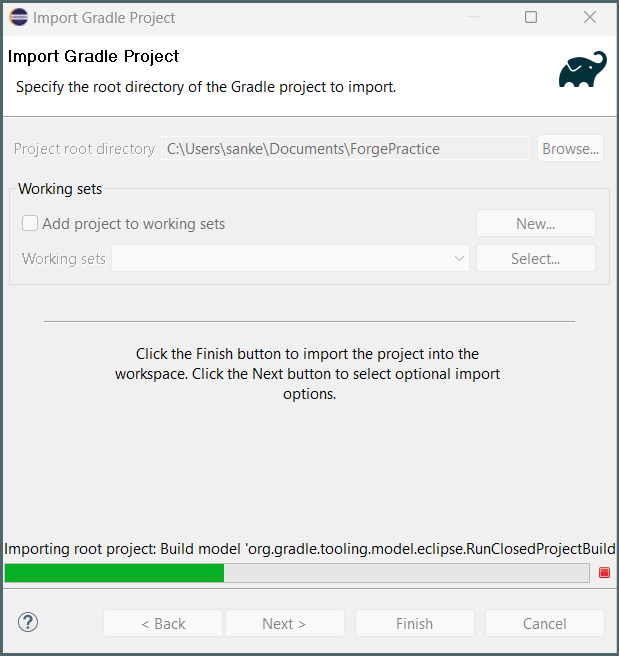619x656 pixels.
Task: Click the Eclipse icon in the title bar
Action: pos(18,17)
